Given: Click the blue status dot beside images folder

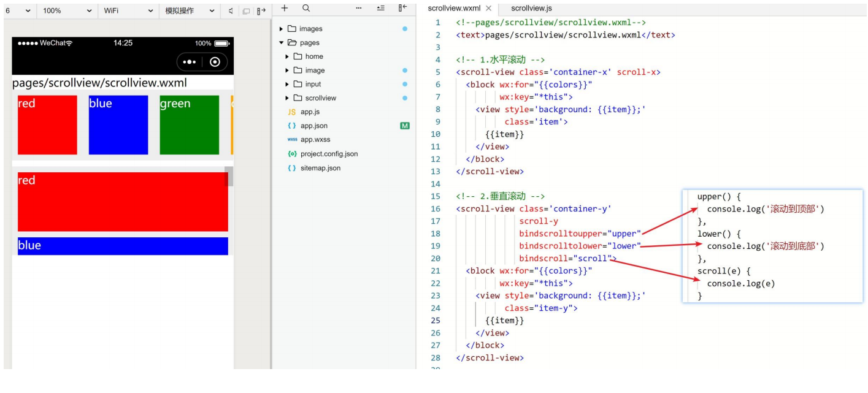Looking at the screenshot, I should coord(405,29).
